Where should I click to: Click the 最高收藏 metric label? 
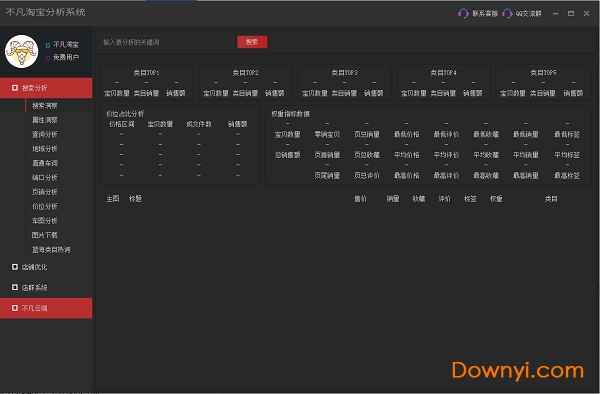486,176
